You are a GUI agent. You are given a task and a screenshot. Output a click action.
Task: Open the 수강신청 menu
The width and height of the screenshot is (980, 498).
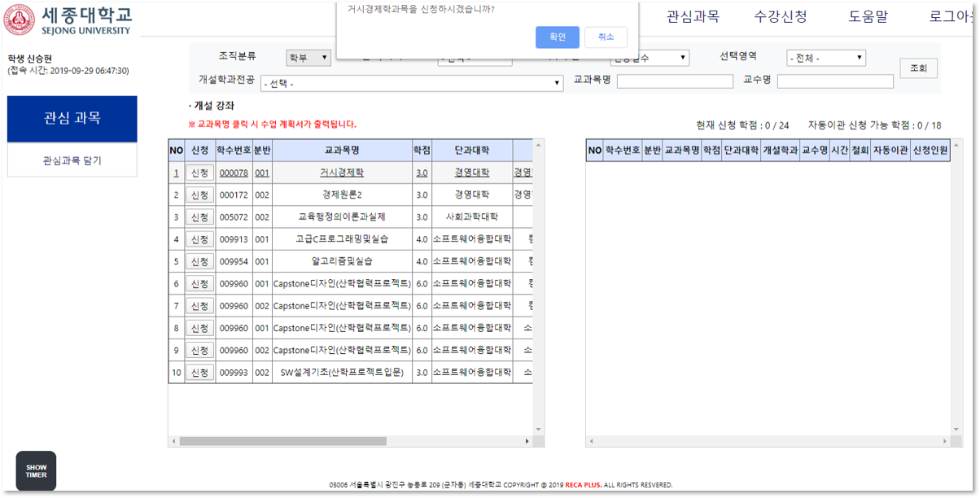[781, 16]
